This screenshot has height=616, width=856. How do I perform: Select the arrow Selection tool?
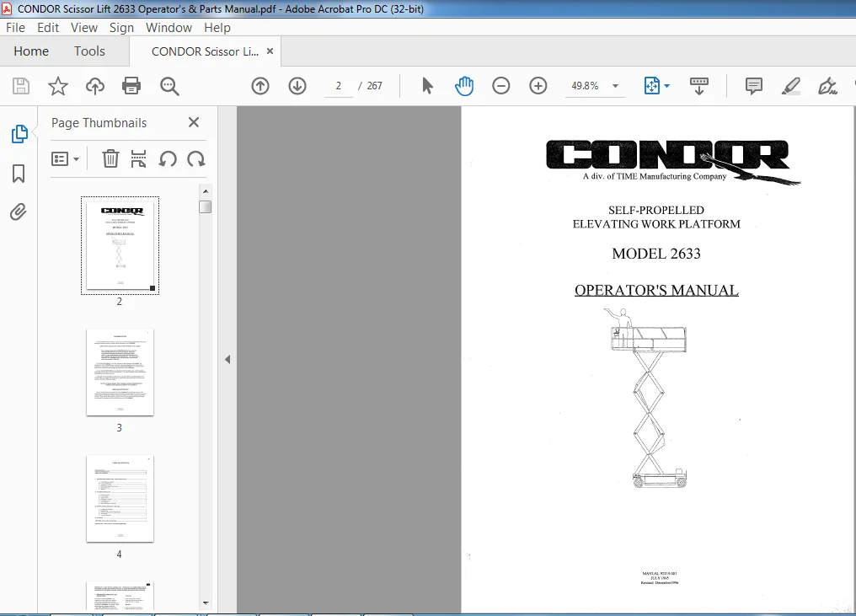click(x=427, y=86)
